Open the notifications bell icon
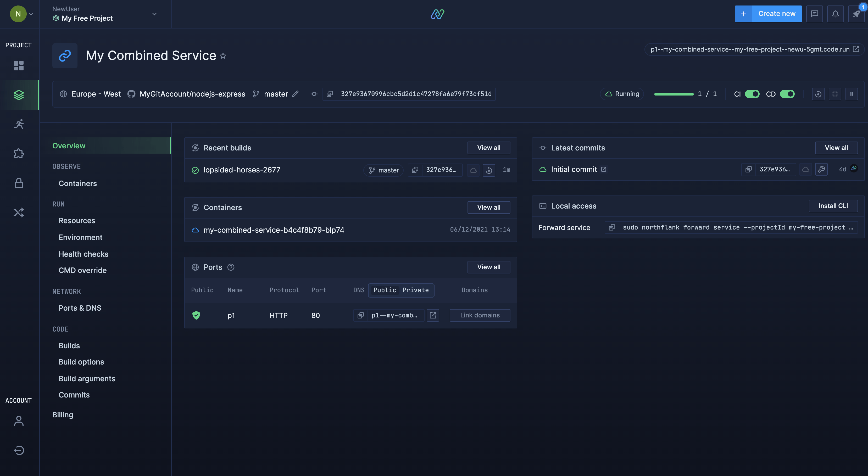This screenshot has height=476, width=868. point(835,14)
